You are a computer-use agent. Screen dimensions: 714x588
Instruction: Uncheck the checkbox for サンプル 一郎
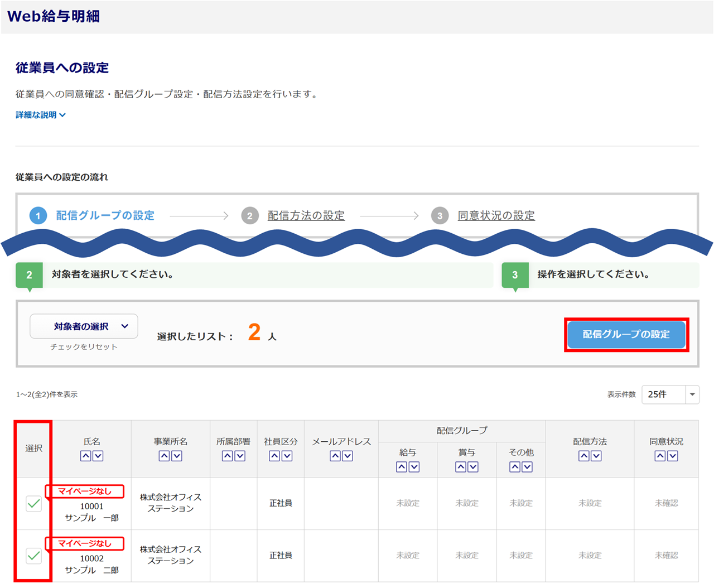click(34, 504)
